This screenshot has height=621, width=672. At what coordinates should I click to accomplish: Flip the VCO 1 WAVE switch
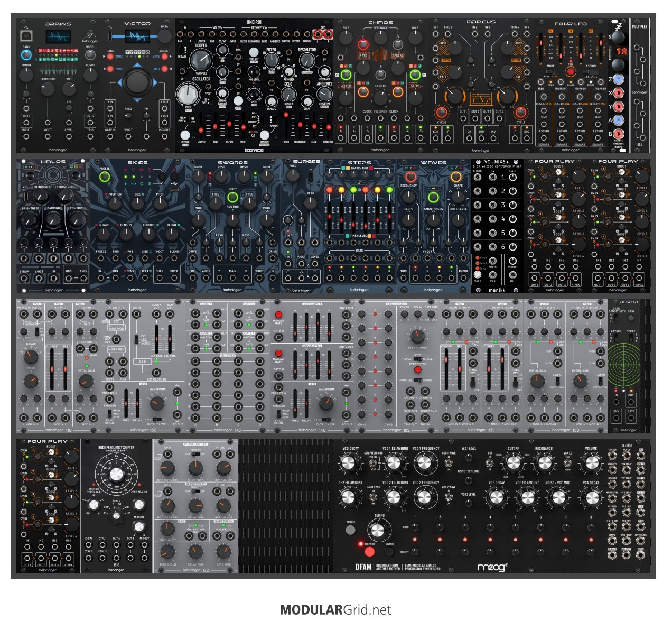448,464
